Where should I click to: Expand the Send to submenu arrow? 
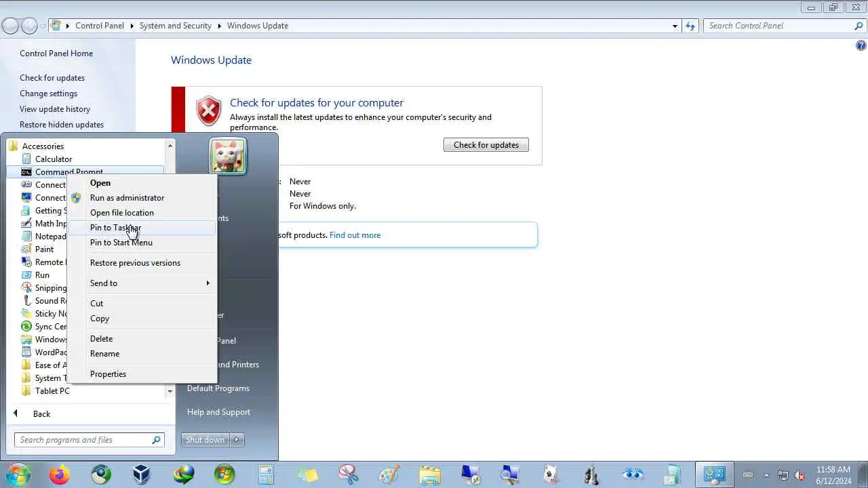point(208,283)
